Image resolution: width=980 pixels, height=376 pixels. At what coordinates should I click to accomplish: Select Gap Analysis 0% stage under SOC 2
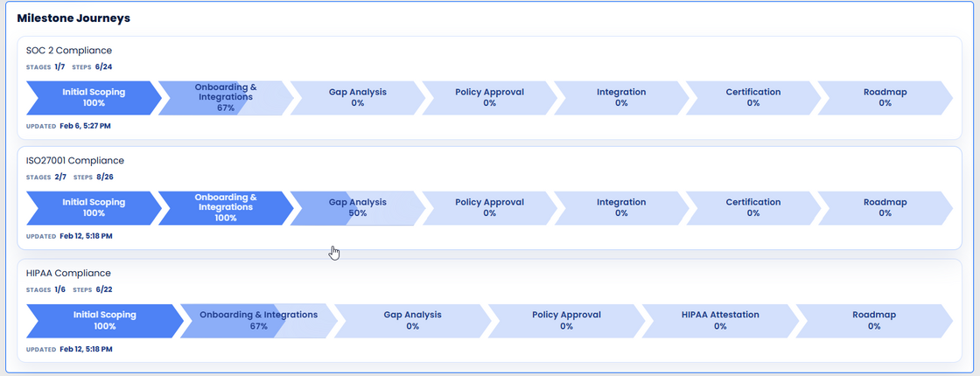[357, 97]
